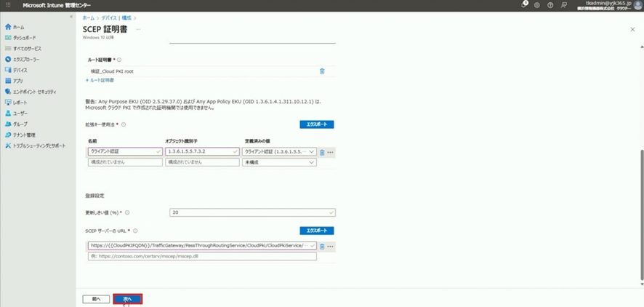Open portal settings gear icon
The height and width of the screenshot is (307, 644).
537,5
